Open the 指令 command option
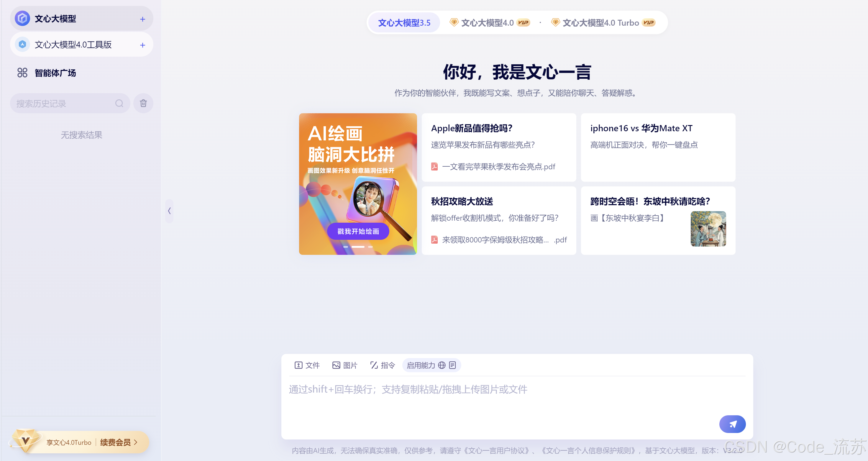This screenshot has height=461, width=868. coord(383,365)
